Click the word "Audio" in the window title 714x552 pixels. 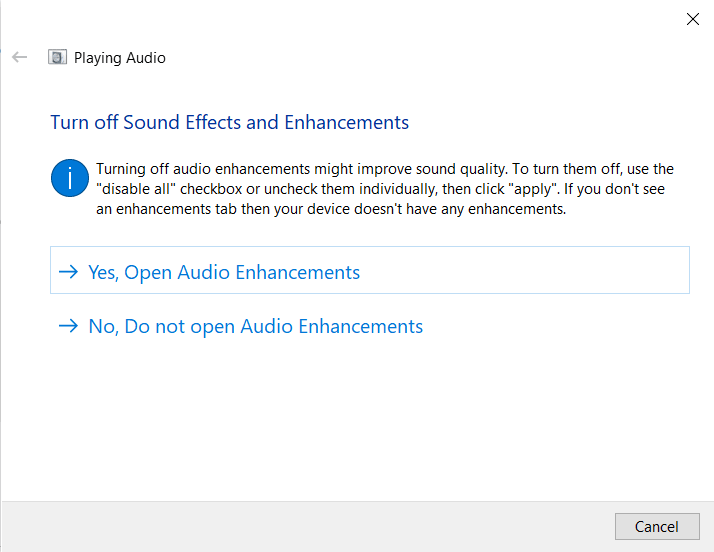point(146,58)
